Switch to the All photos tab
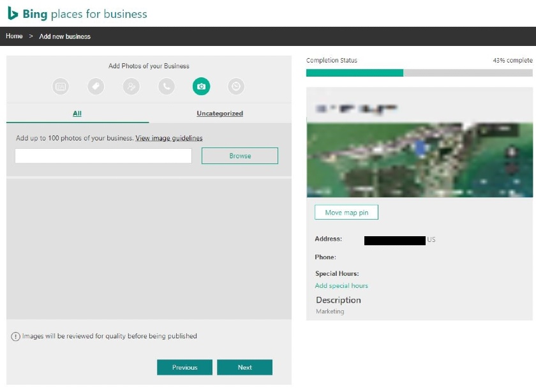 77,113
